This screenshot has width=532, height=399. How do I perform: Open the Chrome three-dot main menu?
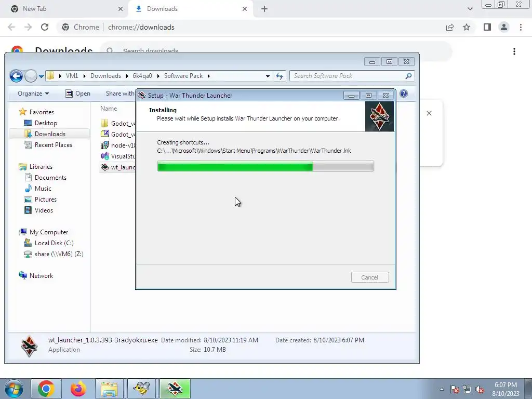click(x=521, y=27)
